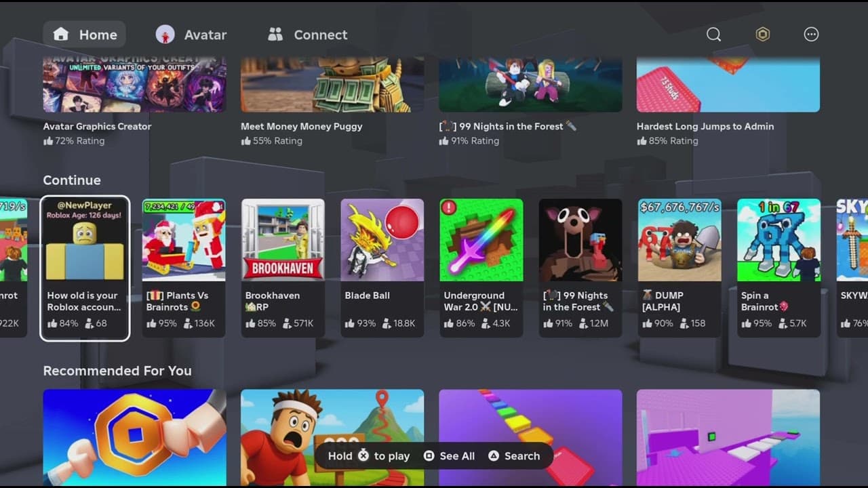The height and width of the screenshot is (488, 868).
Task: Open the 99 Nights Continue row tile
Action: pyautogui.click(x=580, y=268)
